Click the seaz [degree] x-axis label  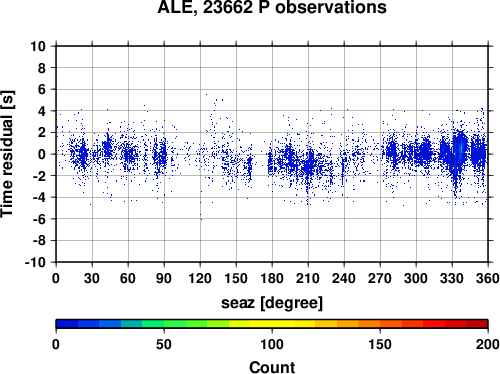point(272,303)
